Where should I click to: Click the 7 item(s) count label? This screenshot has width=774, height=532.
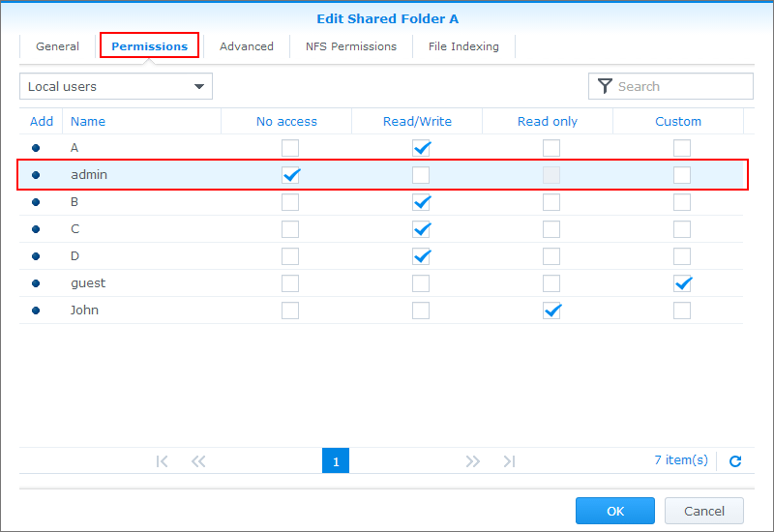[681, 460]
